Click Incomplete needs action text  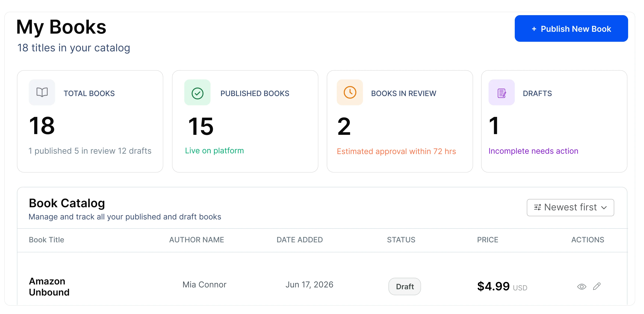click(533, 151)
